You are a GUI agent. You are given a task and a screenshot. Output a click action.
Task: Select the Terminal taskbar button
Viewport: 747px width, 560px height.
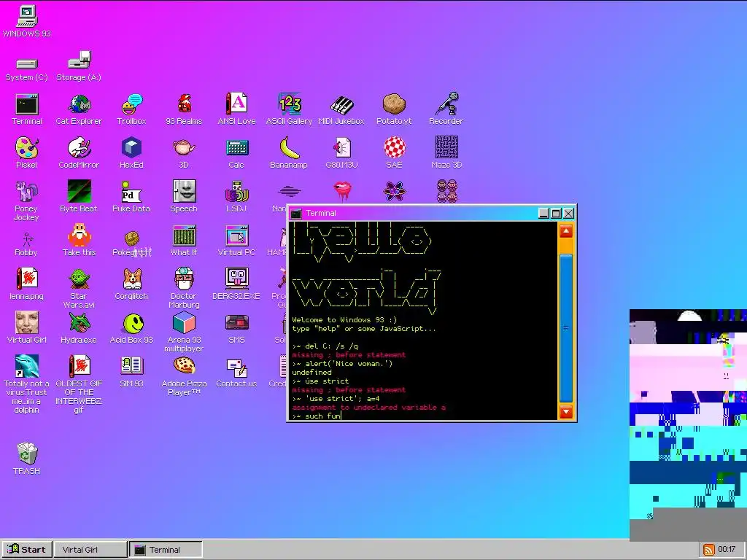tap(166, 550)
